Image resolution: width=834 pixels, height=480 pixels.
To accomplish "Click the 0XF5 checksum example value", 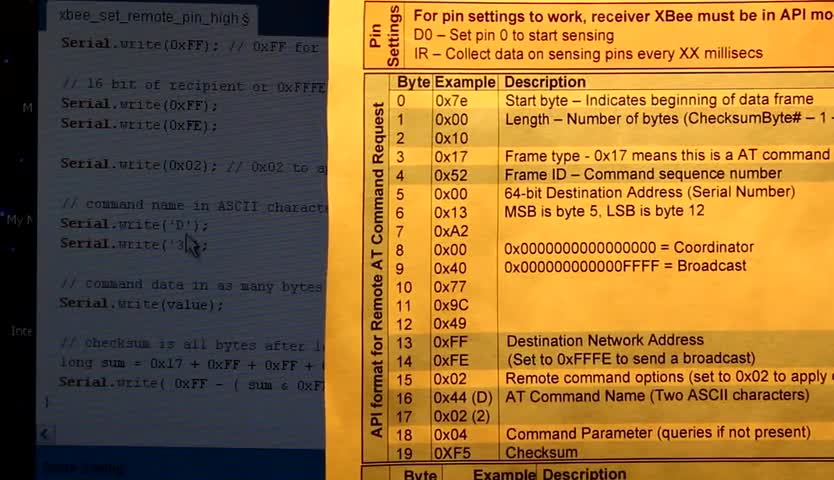I will [451, 453].
